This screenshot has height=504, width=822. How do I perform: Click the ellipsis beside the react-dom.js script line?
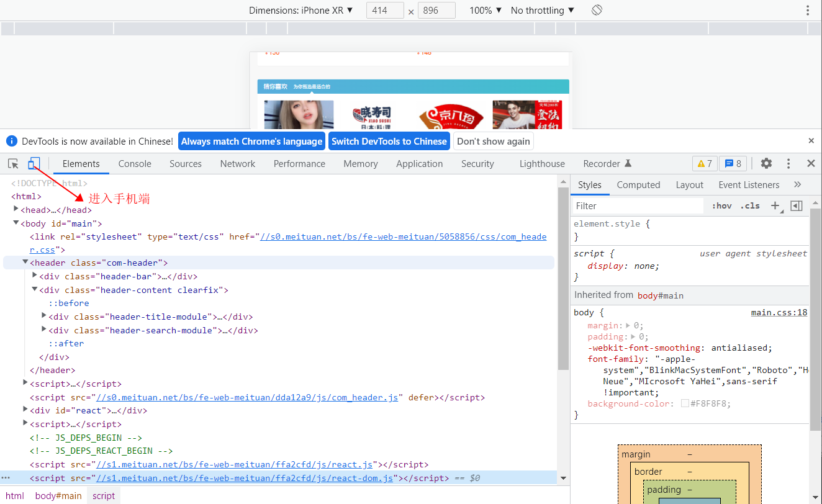click(x=6, y=478)
